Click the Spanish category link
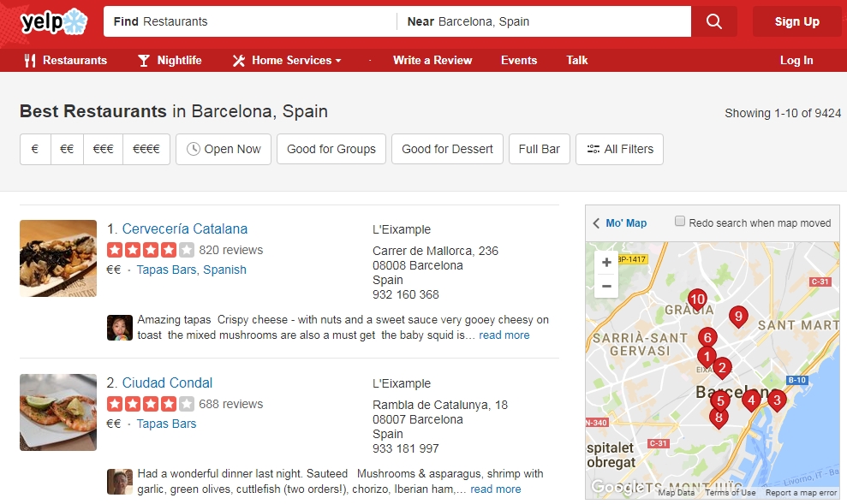This screenshot has width=847, height=504. click(x=224, y=270)
